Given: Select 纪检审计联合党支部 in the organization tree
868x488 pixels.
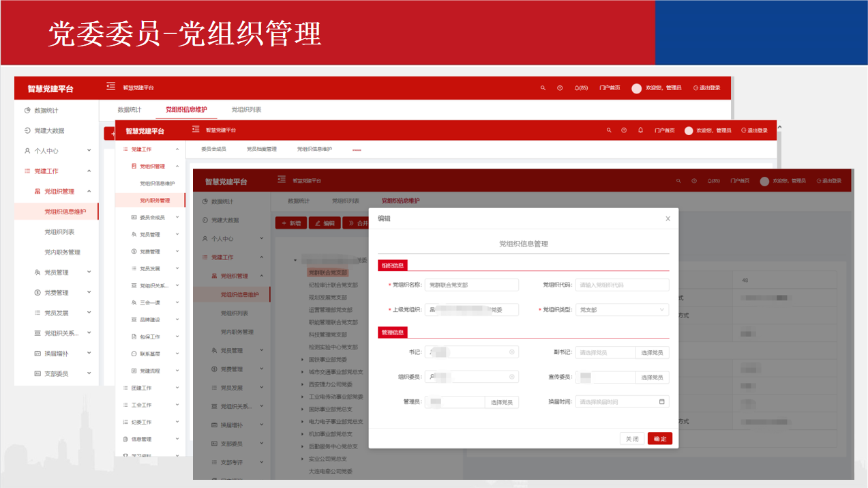Looking at the screenshot, I should tap(333, 285).
